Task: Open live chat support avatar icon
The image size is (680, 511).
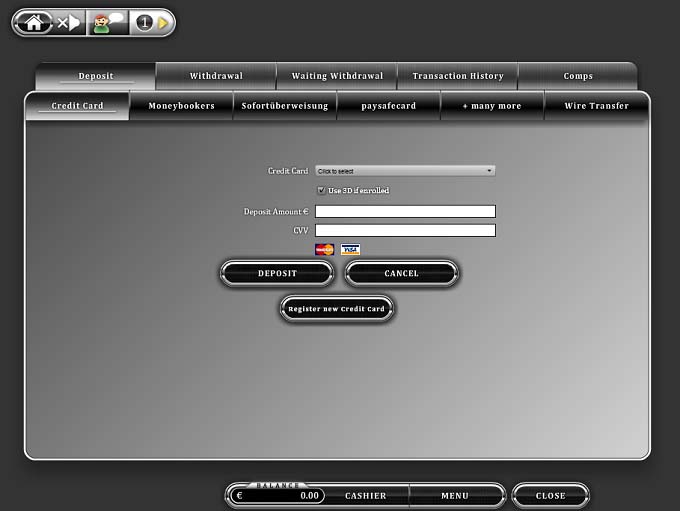Action: (107, 22)
